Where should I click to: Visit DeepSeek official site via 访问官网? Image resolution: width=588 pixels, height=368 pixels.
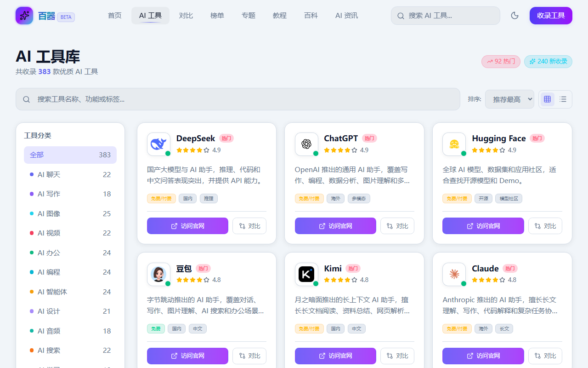(187, 226)
